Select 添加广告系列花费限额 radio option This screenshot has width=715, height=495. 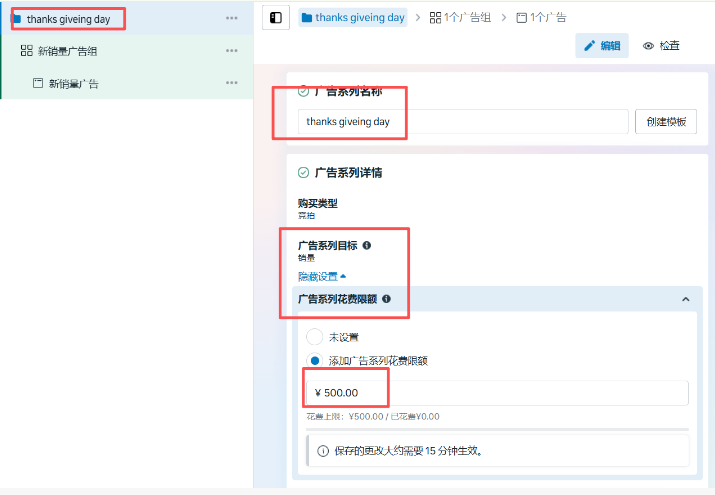[x=315, y=361]
